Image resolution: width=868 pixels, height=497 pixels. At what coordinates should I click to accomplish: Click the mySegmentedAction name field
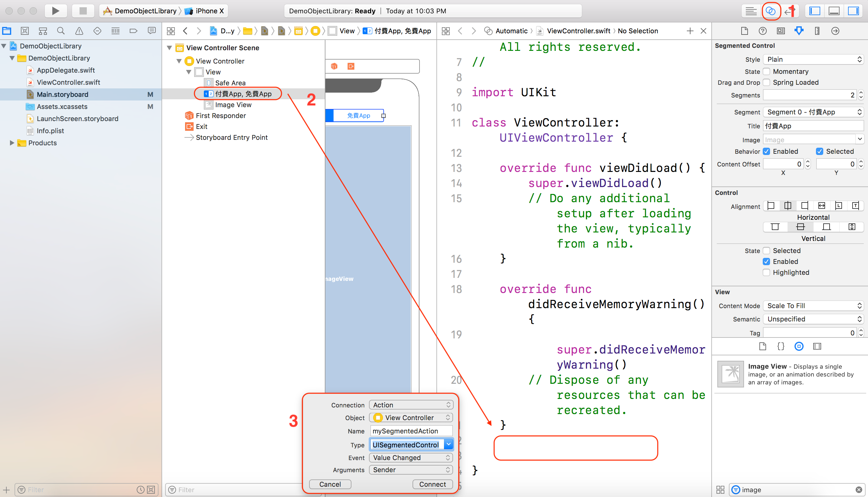tap(411, 430)
